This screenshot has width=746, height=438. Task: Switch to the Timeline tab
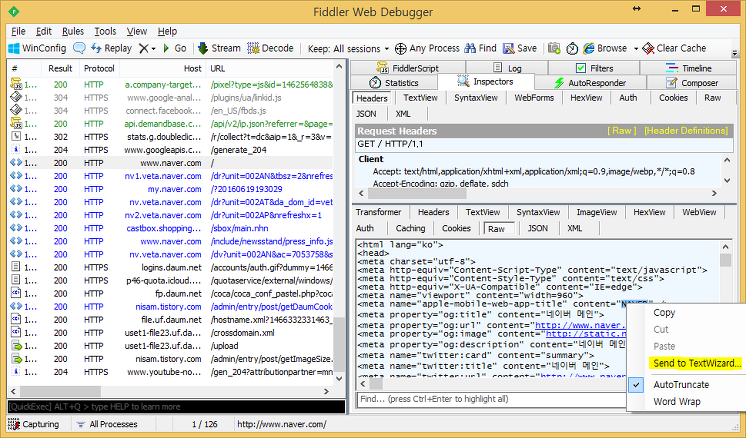(x=688, y=68)
